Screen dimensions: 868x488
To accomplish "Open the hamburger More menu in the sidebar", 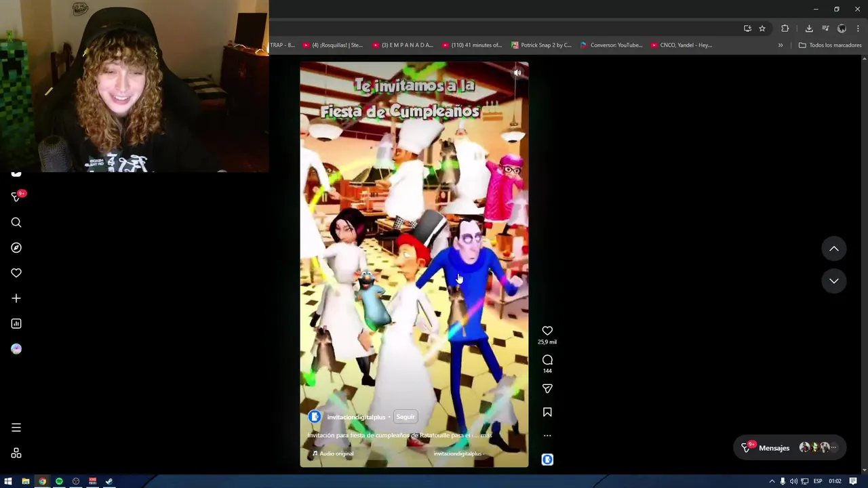I will point(16,428).
